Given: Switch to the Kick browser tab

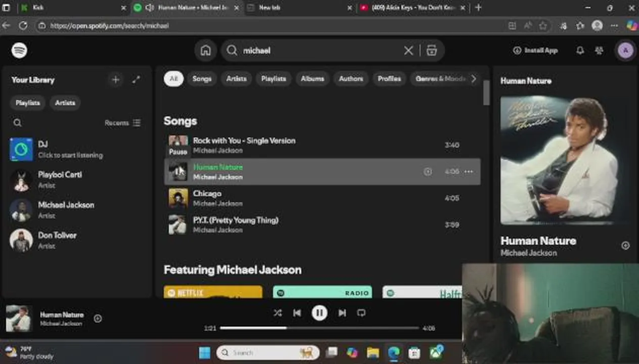Looking at the screenshot, I should coord(72,8).
